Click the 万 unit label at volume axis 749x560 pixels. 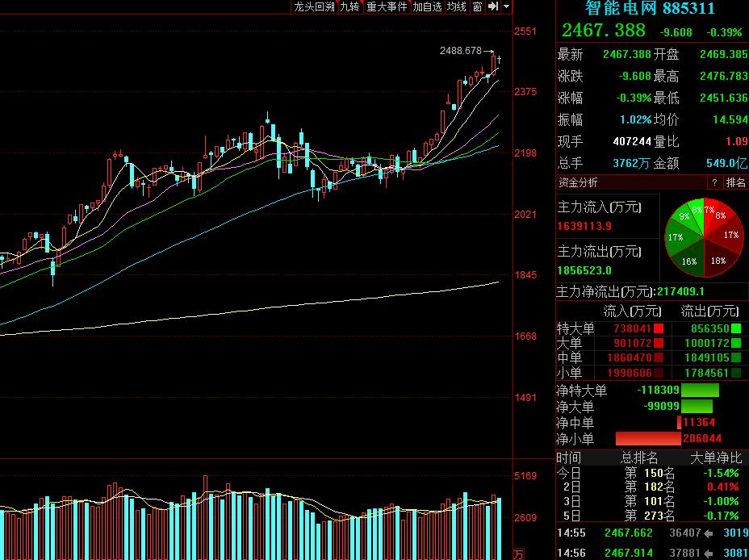[x=518, y=554]
